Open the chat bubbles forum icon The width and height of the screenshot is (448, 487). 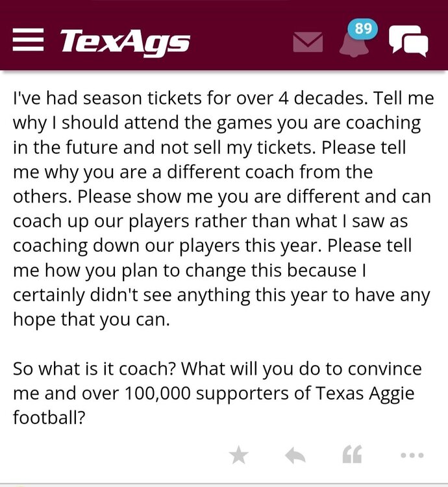[x=408, y=42]
